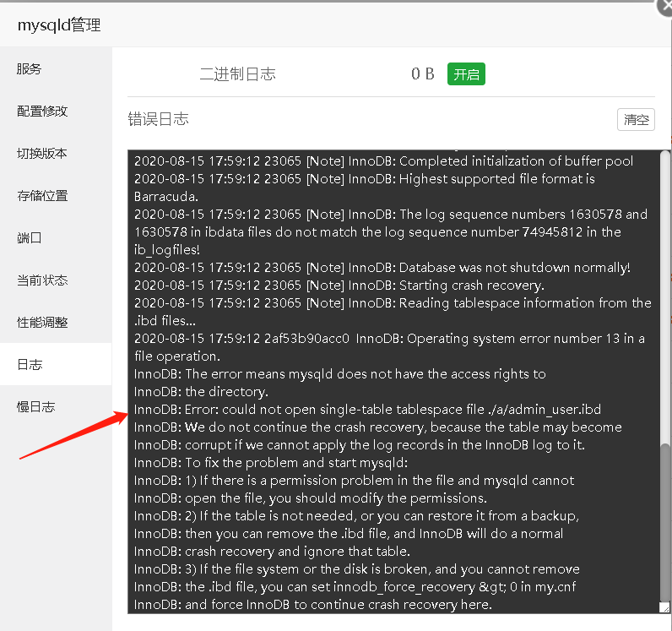Click the resize handle of the log textarea
Image resolution: width=672 pixels, height=631 pixels.
(x=664, y=607)
